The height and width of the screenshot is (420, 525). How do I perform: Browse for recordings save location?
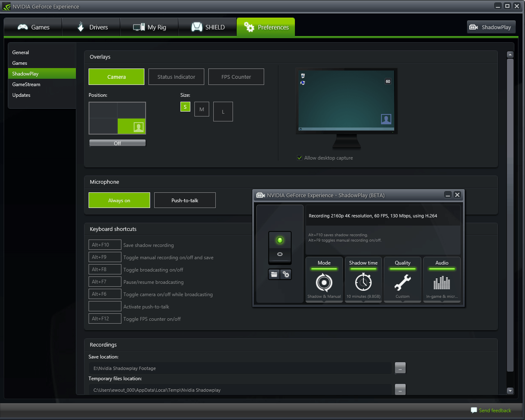pos(400,368)
